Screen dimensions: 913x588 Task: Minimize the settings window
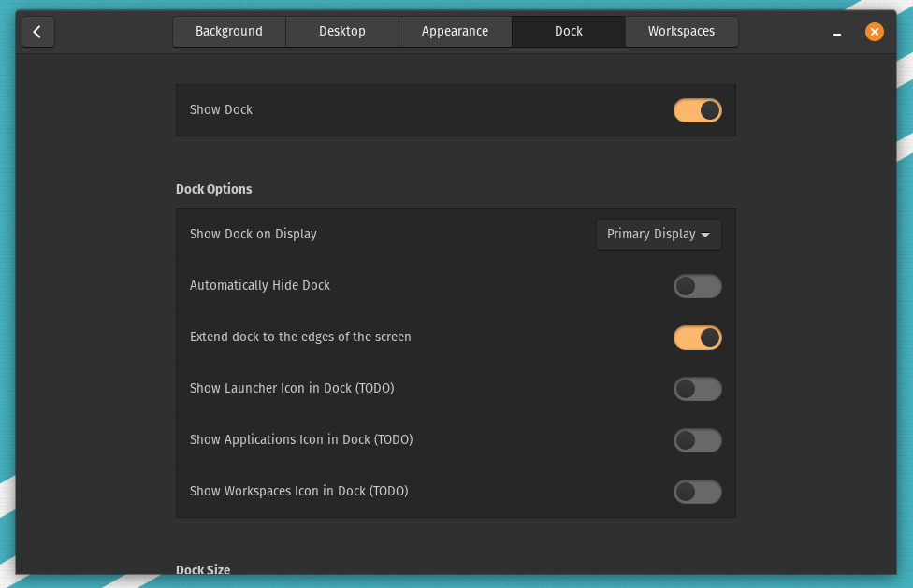(x=836, y=32)
